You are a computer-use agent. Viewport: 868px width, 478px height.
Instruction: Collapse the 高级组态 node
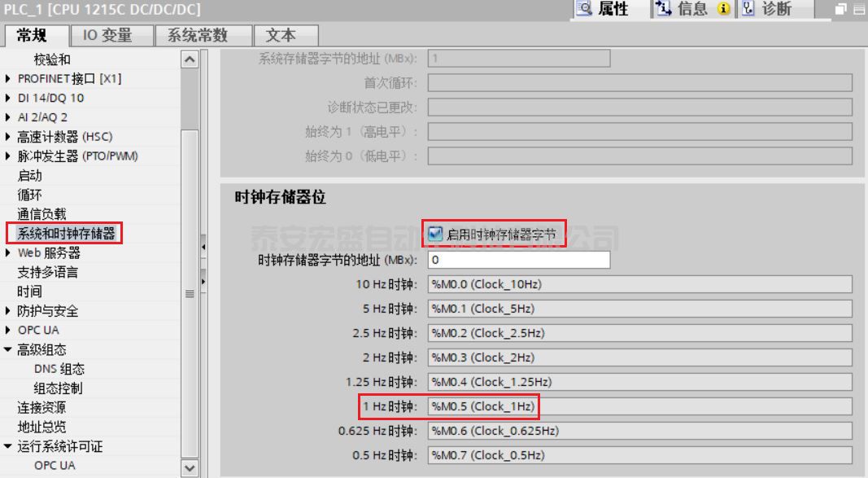9,350
